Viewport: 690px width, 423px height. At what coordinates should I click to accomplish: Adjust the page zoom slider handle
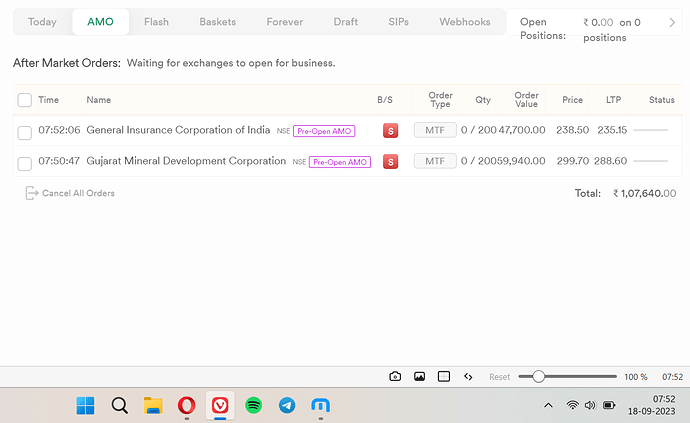point(538,376)
